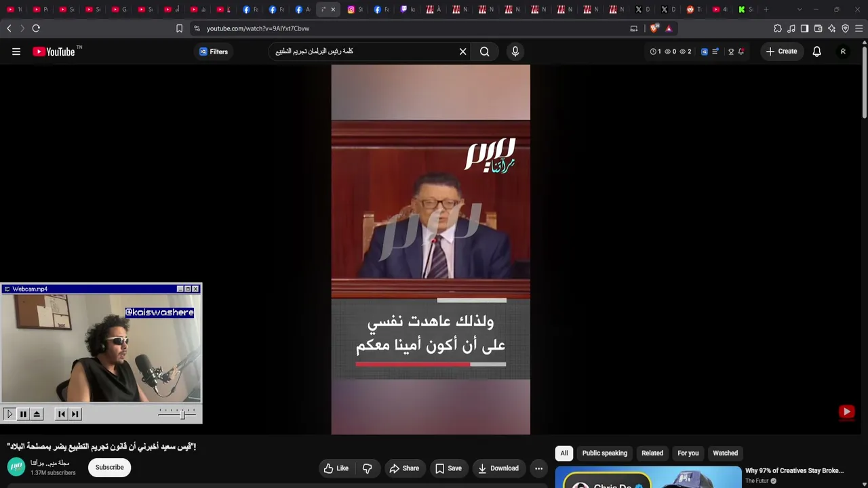Select the All filter chip
The height and width of the screenshot is (488, 868).
(564, 453)
